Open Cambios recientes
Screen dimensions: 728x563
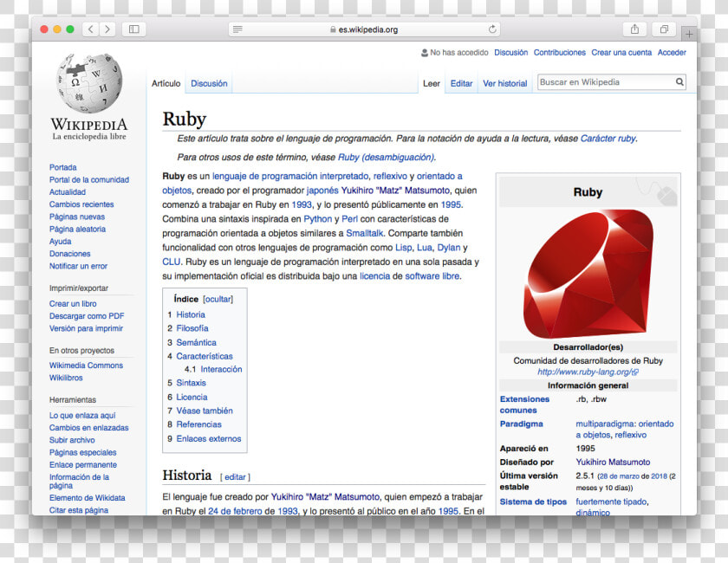pyautogui.click(x=81, y=204)
